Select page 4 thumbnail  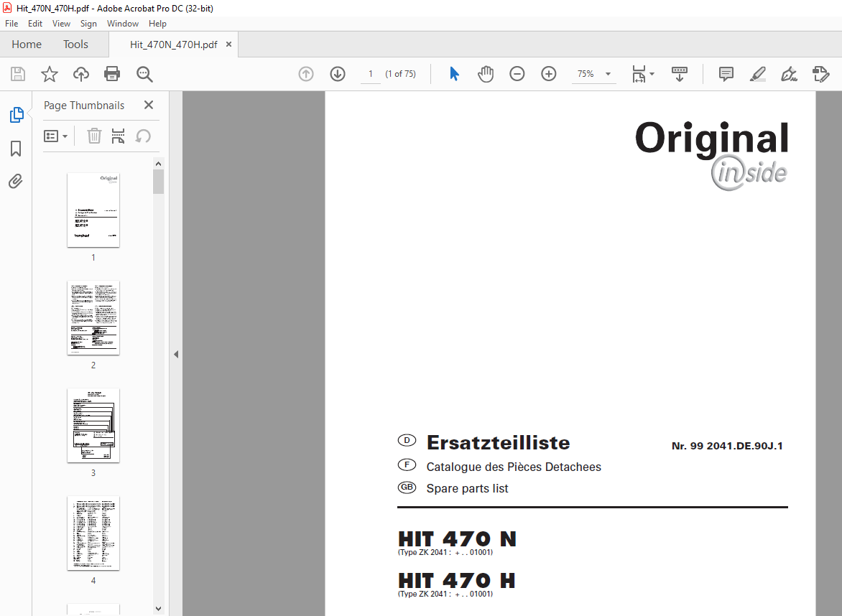[93, 533]
